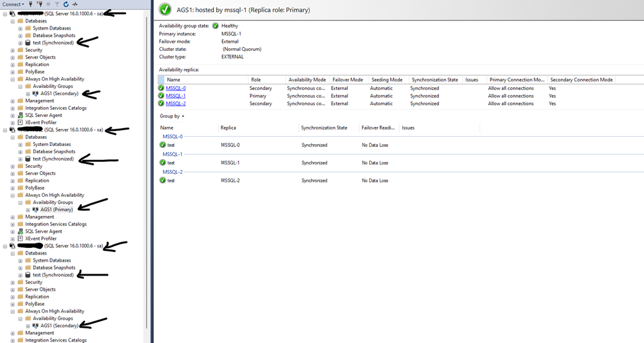Click the MSSQL-1 group header in database list
This screenshot has width=644, height=343.
coord(172,154)
